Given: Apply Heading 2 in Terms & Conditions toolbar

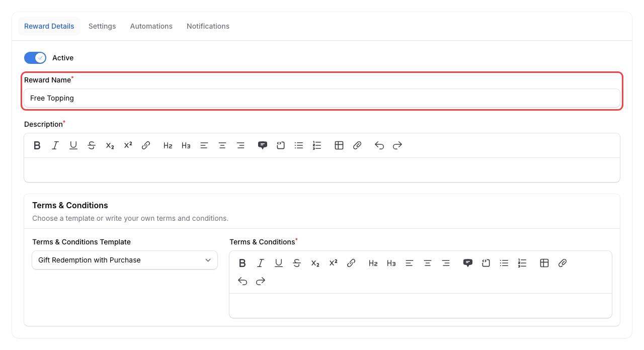Looking at the screenshot, I should click(x=373, y=262).
